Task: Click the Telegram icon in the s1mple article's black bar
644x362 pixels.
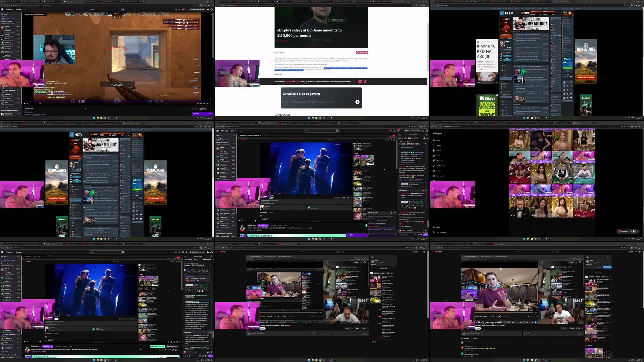Action: (x=360, y=81)
